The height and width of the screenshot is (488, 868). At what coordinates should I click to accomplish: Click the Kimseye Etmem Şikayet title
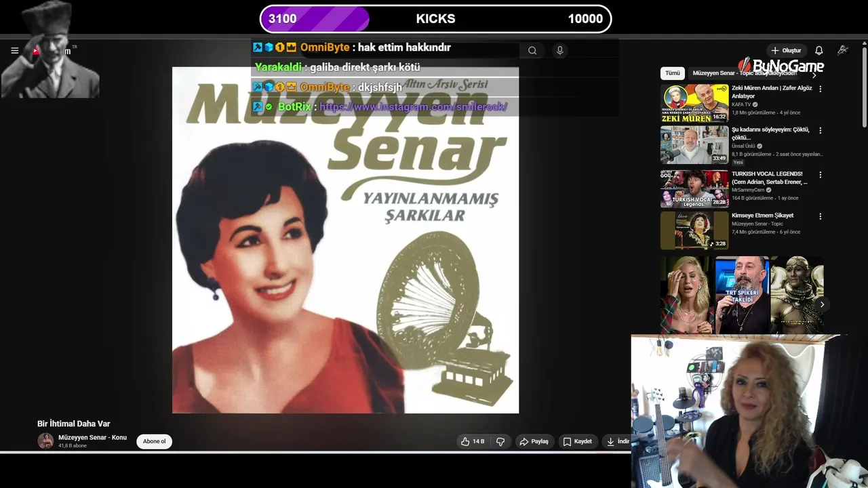[762, 216]
